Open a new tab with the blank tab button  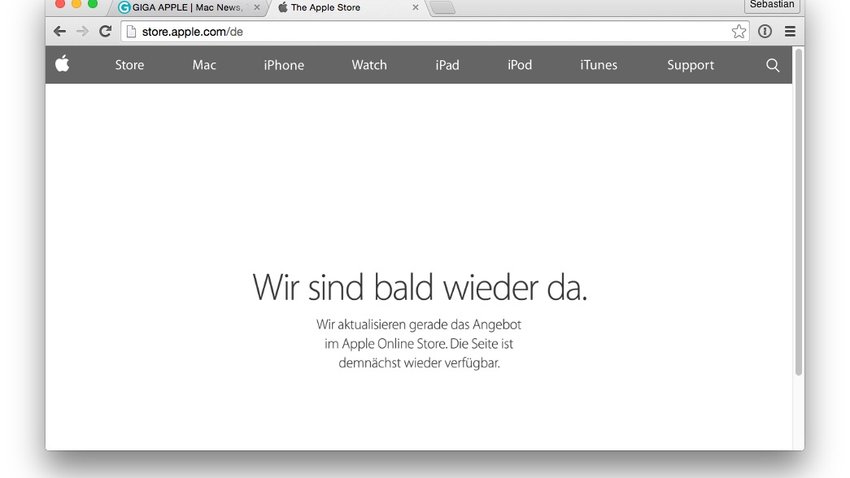[x=443, y=8]
